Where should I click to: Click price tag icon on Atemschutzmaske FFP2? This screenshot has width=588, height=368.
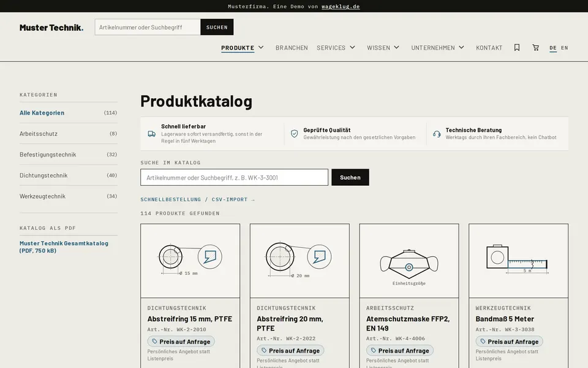[374, 350]
